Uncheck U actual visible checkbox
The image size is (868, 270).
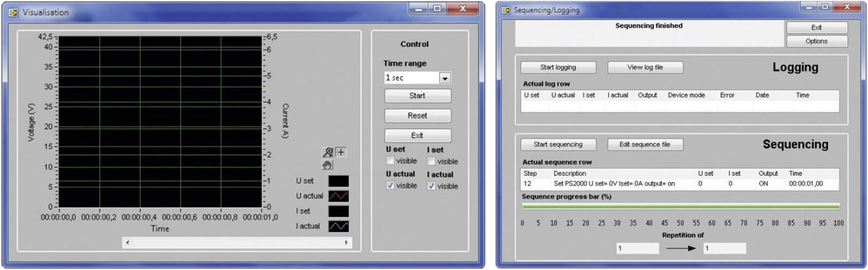tap(390, 185)
